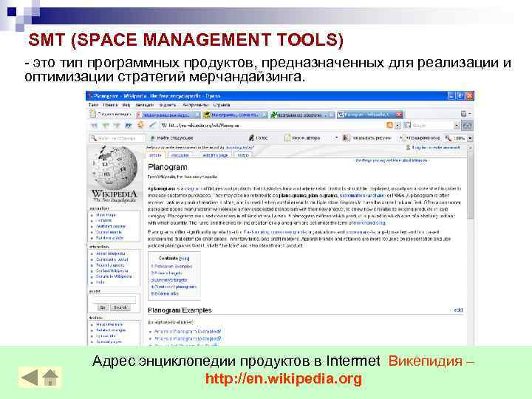This screenshot has height=399, width=532.
Task: Expand the address bar history dropdown
Action: coord(398,126)
